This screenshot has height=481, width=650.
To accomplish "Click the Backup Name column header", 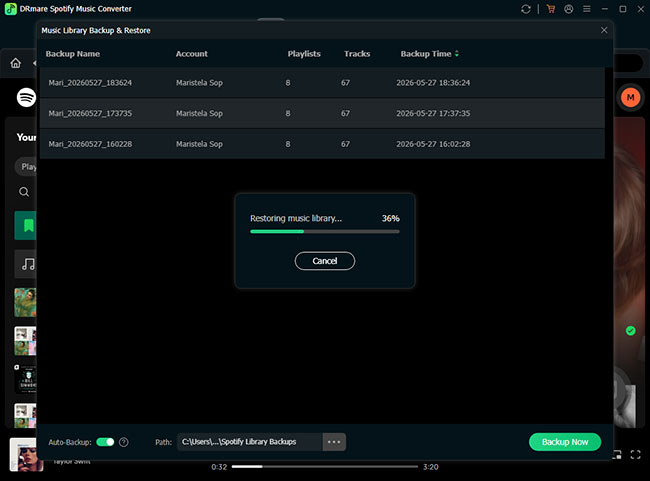I will pyautogui.click(x=73, y=54).
